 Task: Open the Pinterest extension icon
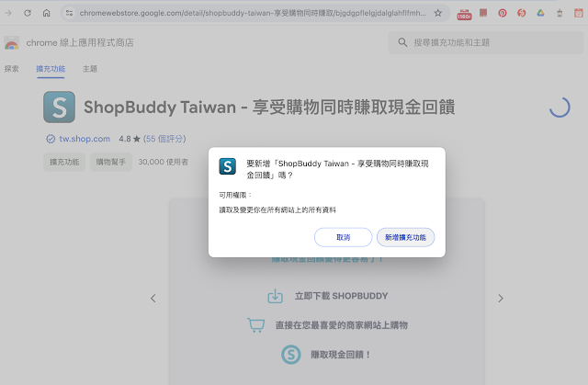[x=503, y=13]
